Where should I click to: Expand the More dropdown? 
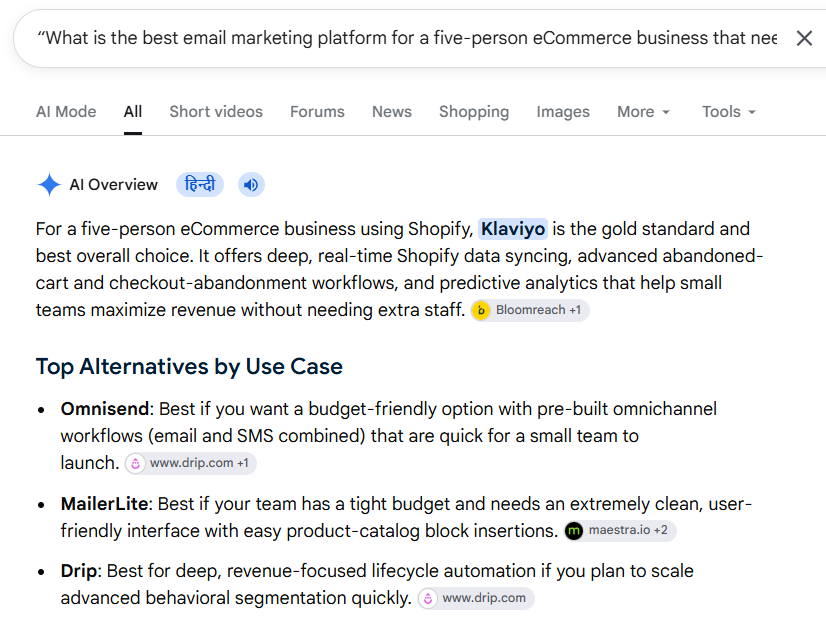[x=643, y=112]
